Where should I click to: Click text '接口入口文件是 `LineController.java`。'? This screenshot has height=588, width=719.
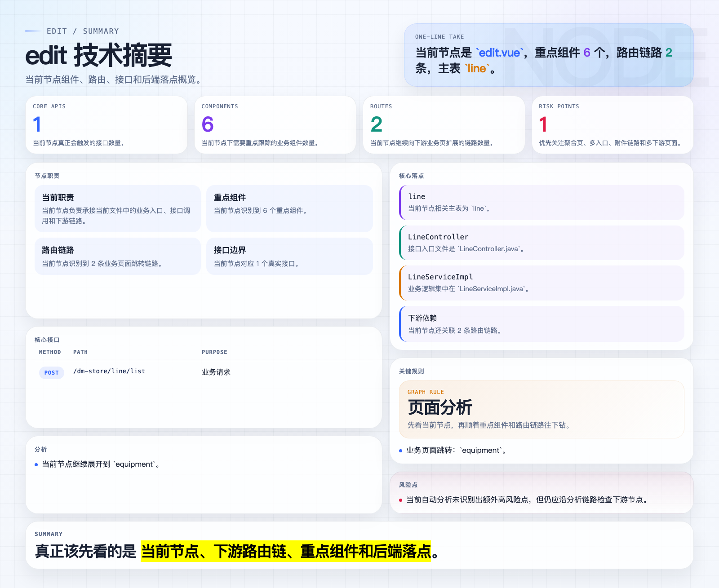[466, 249]
